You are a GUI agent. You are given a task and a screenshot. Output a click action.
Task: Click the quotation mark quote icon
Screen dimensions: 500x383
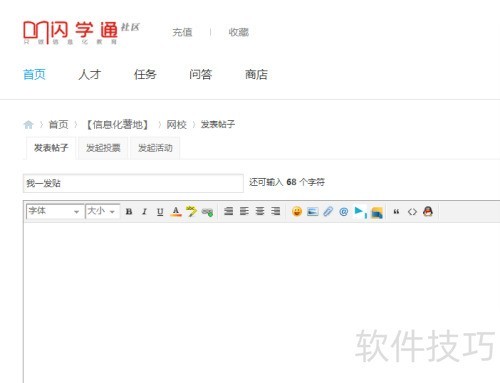pyautogui.click(x=396, y=212)
